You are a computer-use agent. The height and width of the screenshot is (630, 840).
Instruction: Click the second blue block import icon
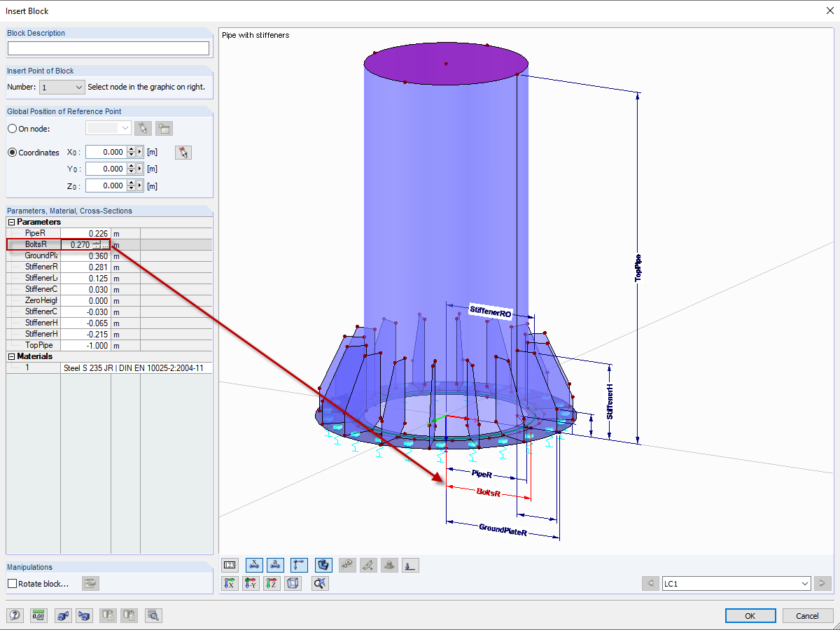pyautogui.click(x=84, y=616)
